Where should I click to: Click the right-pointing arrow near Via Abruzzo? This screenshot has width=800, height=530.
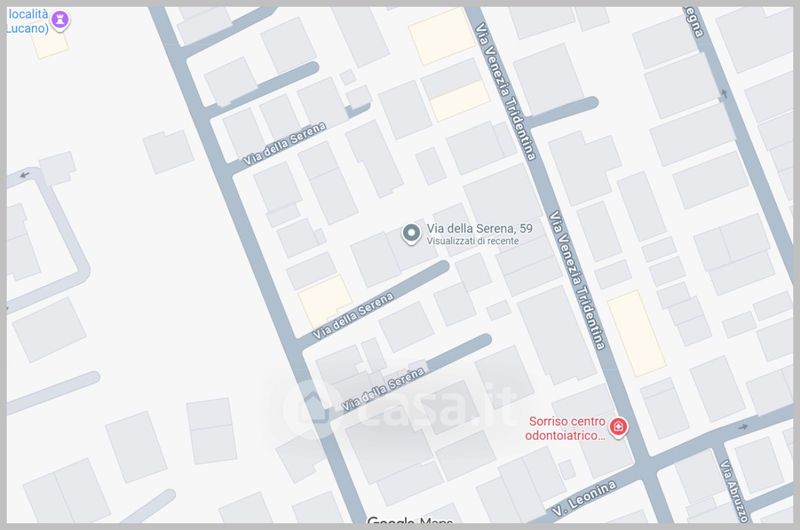click(x=742, y=426)
